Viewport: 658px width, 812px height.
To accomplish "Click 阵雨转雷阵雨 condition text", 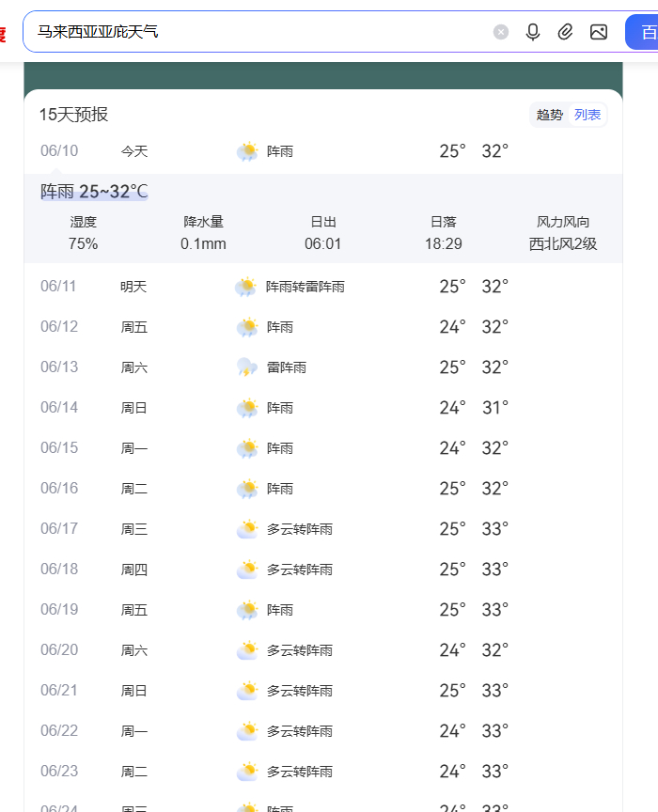I will click(x=305, y=287).
